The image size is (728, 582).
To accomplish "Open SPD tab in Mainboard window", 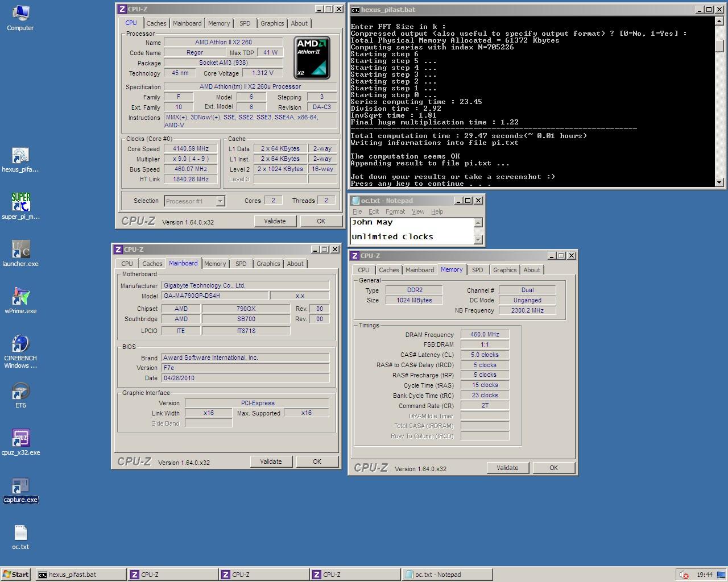I will click(241, 264).
